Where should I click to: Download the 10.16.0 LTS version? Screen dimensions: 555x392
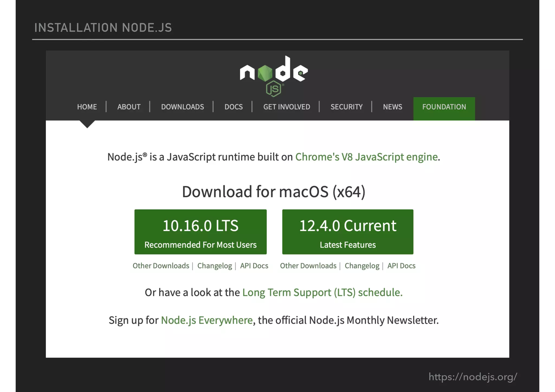(x=201, y=232)
